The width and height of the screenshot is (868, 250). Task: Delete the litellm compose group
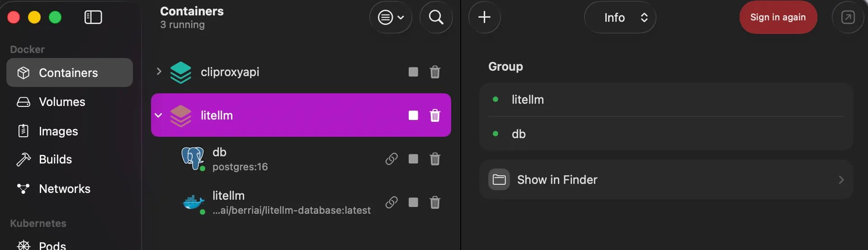pyautogui.click(x=435, y=115)
